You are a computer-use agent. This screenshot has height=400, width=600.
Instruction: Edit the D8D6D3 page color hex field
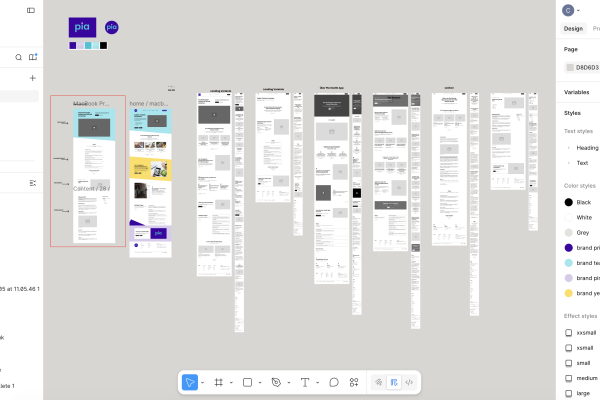[x=587, y=67]
